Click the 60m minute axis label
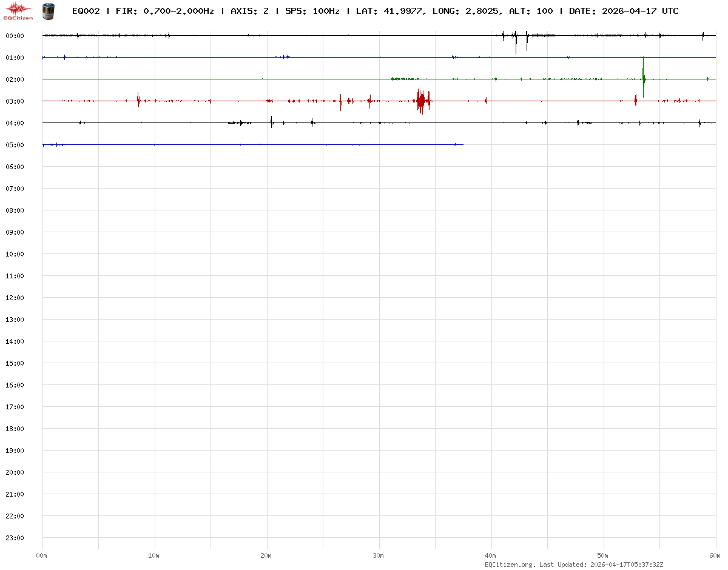This screenshot has width=728, height=570. pos(715,555)
